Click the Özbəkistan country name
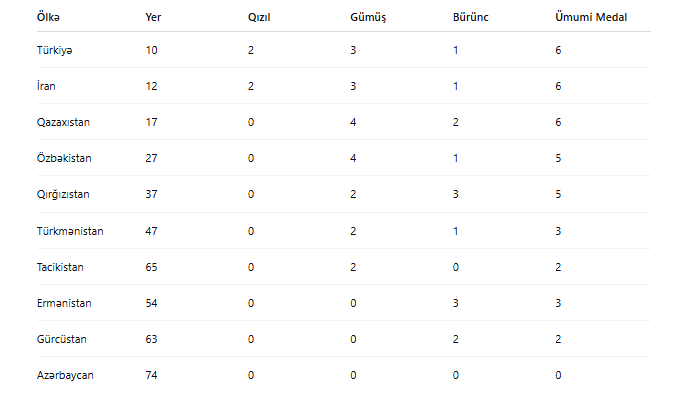 [x=64, y=158]
